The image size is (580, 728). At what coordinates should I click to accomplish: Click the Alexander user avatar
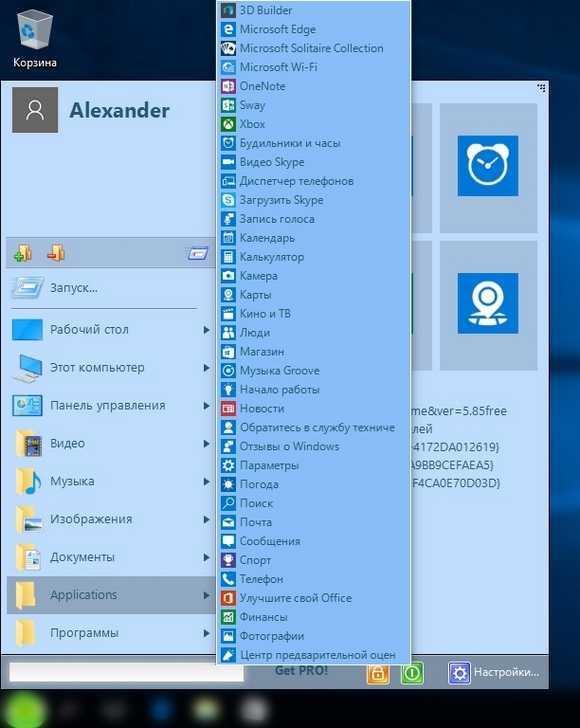pyautogui.click(x=35, y=110)
